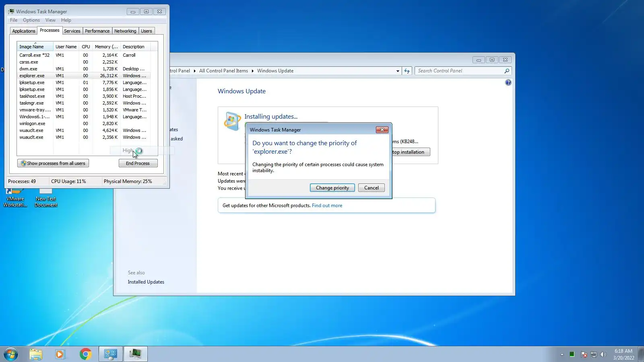The height and width of the screenshot is (362, 644).
Task: Sort by Memory column header
Action: (106, 47)
